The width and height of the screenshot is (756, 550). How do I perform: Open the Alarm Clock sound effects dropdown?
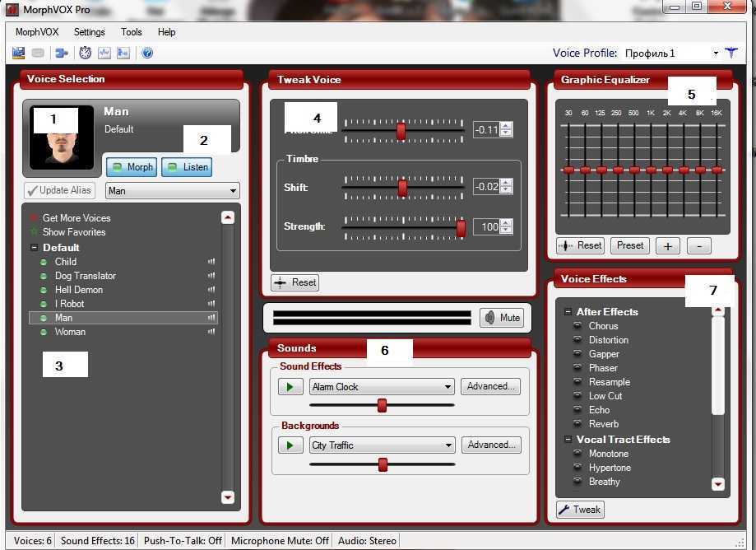pos(448,387)
